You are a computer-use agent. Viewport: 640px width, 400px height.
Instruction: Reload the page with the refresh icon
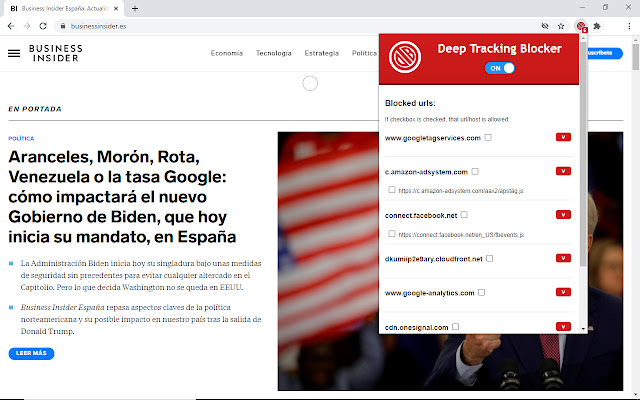coord(43,26)
